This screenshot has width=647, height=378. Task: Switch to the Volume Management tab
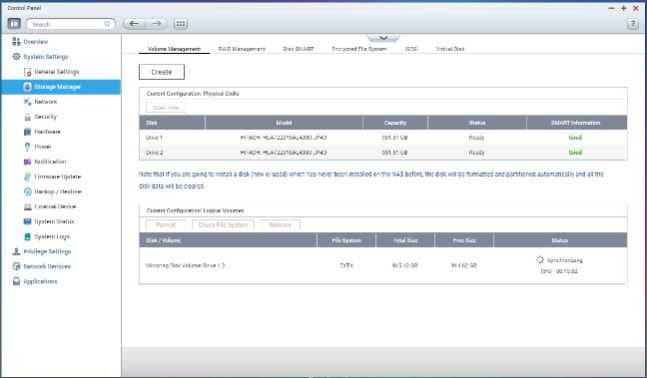click(x=174, y=49)
